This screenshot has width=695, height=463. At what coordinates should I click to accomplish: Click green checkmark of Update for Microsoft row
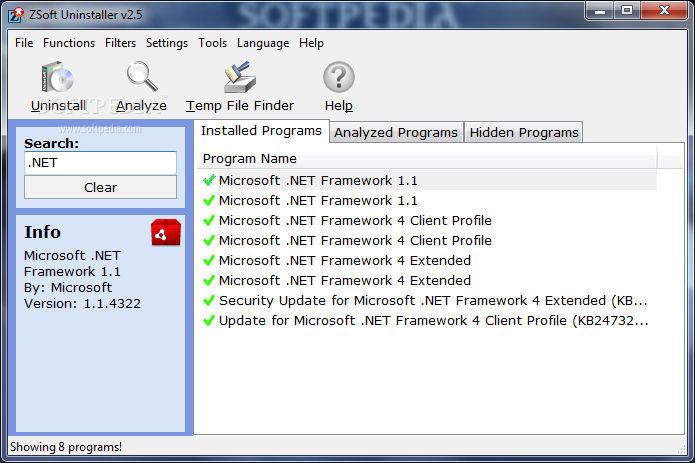pyautogui.click(x=209, y=321)
